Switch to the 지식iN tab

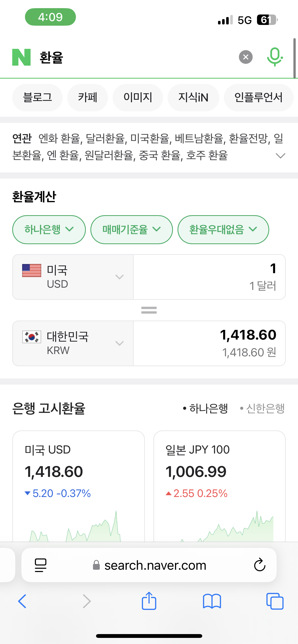193,97
